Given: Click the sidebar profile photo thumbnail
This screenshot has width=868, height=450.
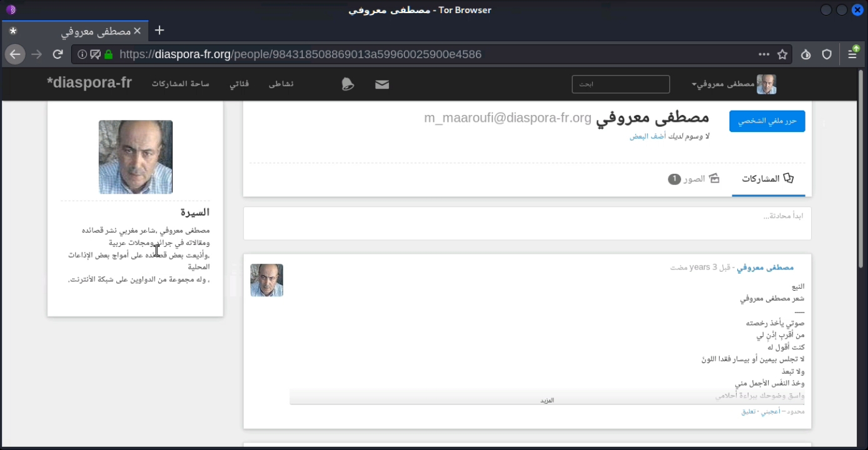Looking at the screenshot, I should point(136,157).
